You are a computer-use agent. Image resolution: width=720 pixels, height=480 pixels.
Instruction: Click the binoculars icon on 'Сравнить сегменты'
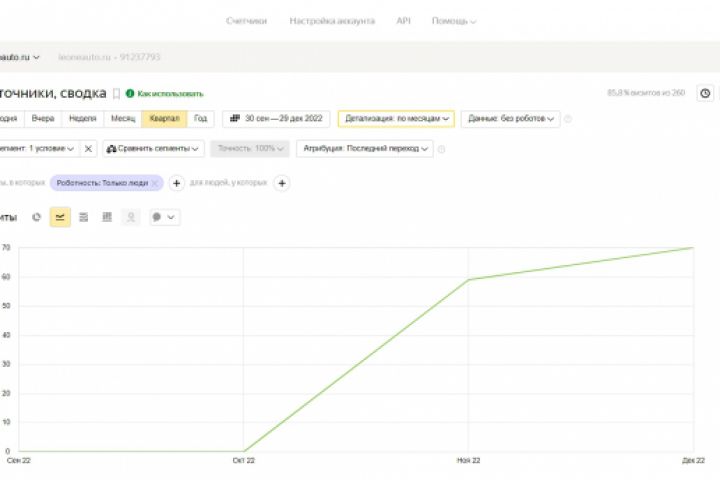(111, 149)
